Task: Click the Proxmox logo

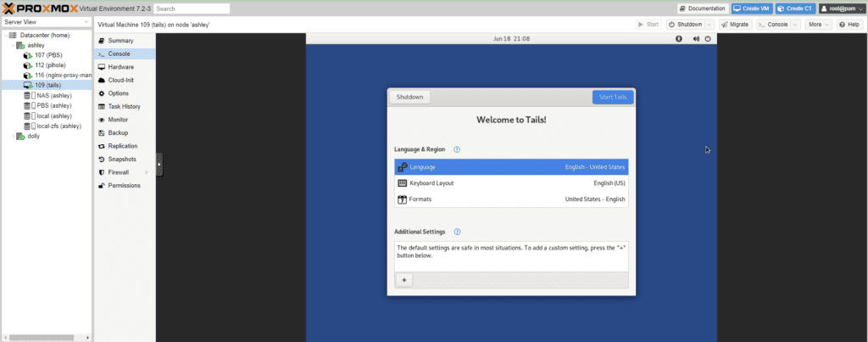Action: (x=40, y=8)
